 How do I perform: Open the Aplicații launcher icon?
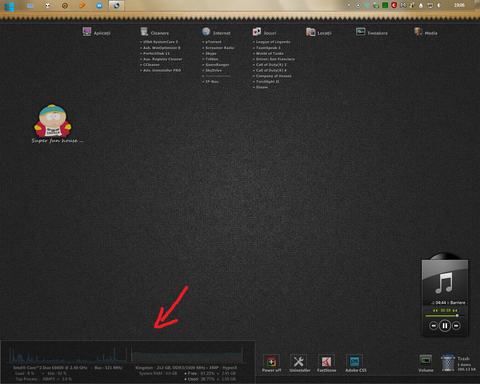tap(87, 32)
